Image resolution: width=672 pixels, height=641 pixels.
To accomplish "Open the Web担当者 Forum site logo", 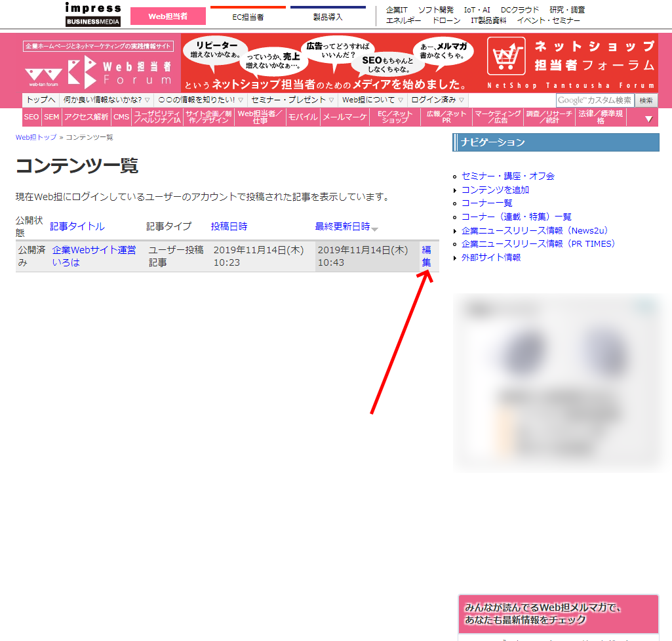I will coord(99,70).
